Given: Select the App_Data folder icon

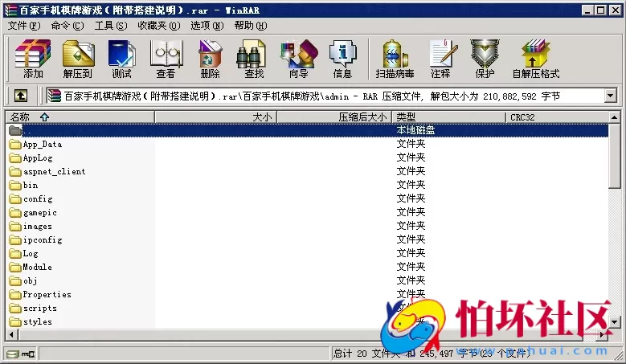Looking at the screenshot, I should pos(15,145).
